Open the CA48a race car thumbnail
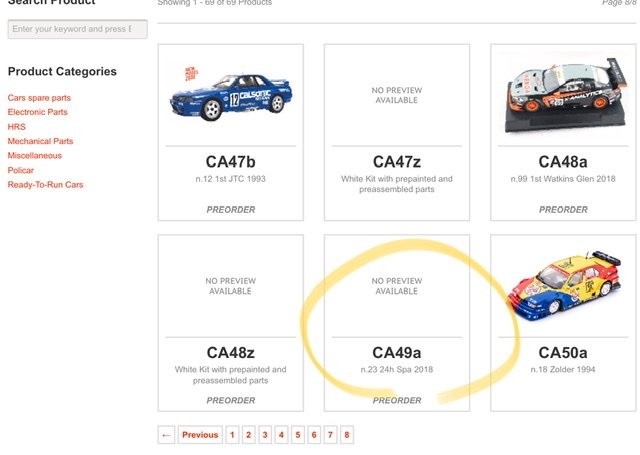 [x=562, y=93]
